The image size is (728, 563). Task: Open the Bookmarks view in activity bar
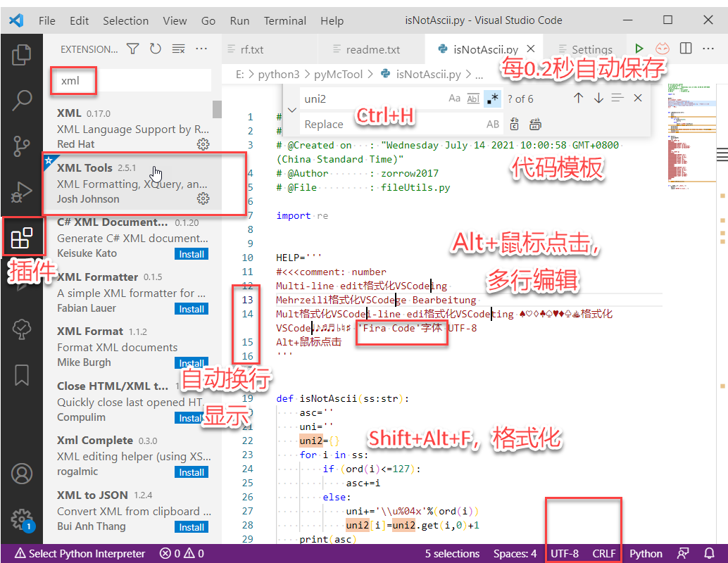21,375
